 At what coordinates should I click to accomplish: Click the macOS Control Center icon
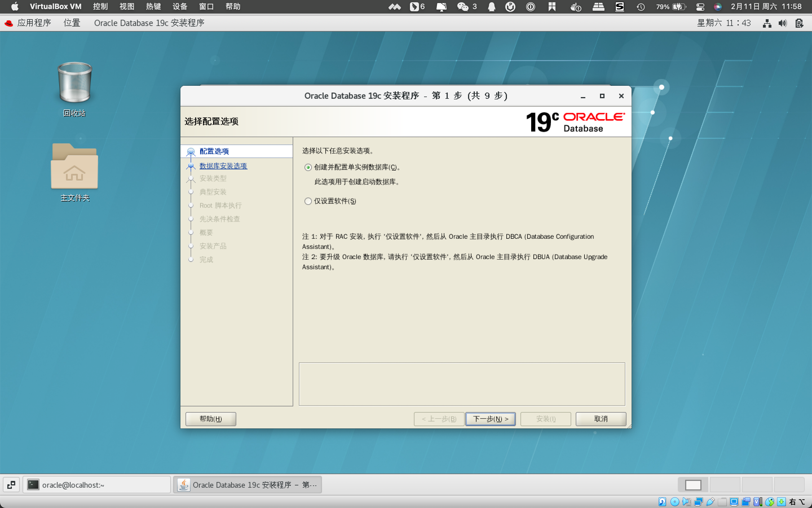[x=700, y=6]
